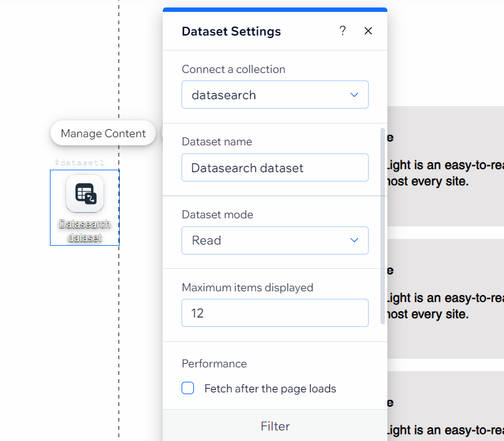Select the second repeater item on right
504x441 pixels.
point(445,298)
